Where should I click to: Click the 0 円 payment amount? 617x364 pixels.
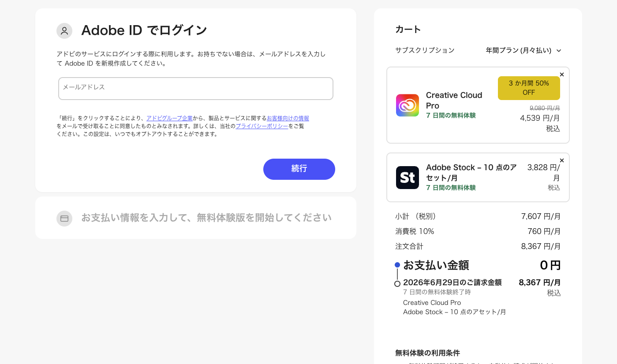coord(550,265)
